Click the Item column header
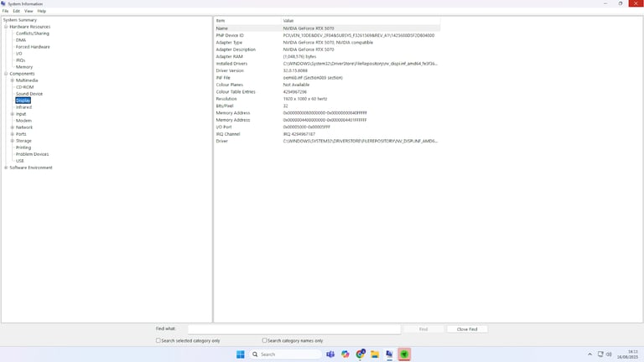The height and width of the screenshot is (362, 644). pyautogui.click(x=247, y=20)
